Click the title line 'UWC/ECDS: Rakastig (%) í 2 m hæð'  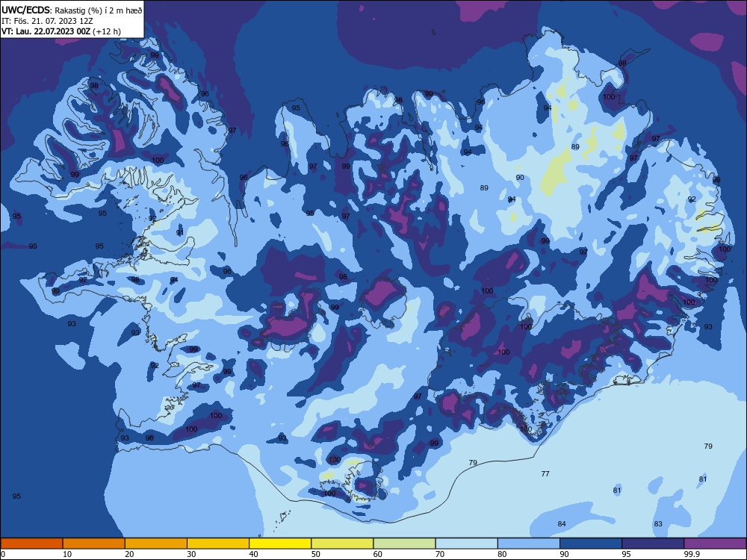point(72,10)
